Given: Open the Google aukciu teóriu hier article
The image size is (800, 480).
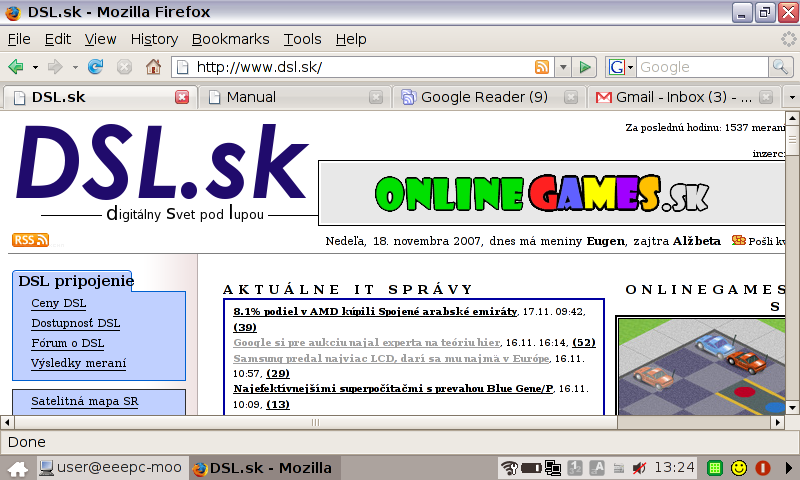Looking at the screenshot, I should coord(367,342).
